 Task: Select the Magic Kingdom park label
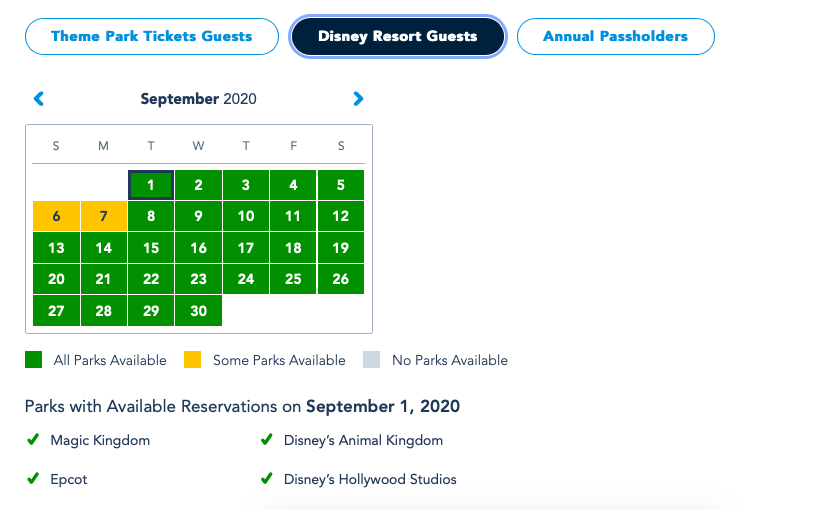click(x=101, y=440)
